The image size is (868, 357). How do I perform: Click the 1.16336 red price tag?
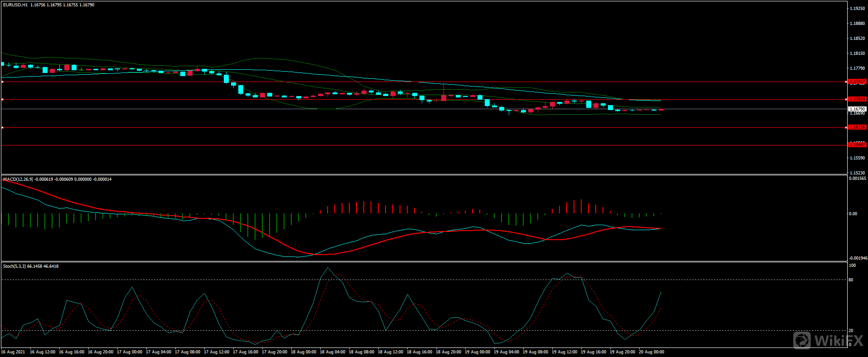[x=857, y=127]
